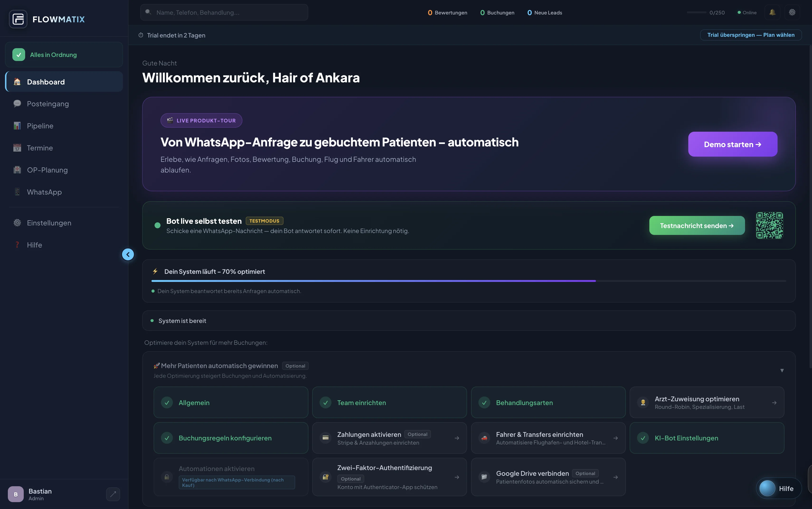Viewport: 812px width, 509px height.
Task: Switch to the Dashboard section
Action: click(45, 81)
